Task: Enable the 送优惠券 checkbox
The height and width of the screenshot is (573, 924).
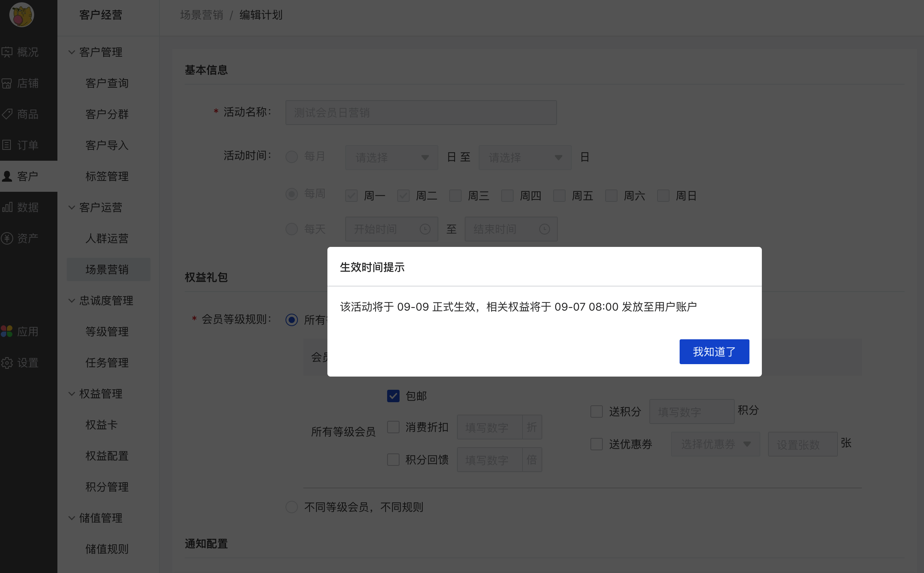Action: tap(597, 444)
